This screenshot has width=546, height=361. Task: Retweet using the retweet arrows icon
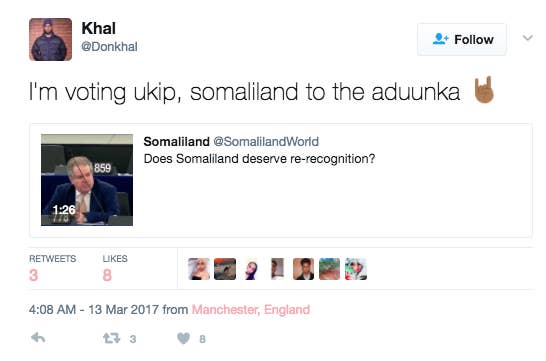coord(111,338)
